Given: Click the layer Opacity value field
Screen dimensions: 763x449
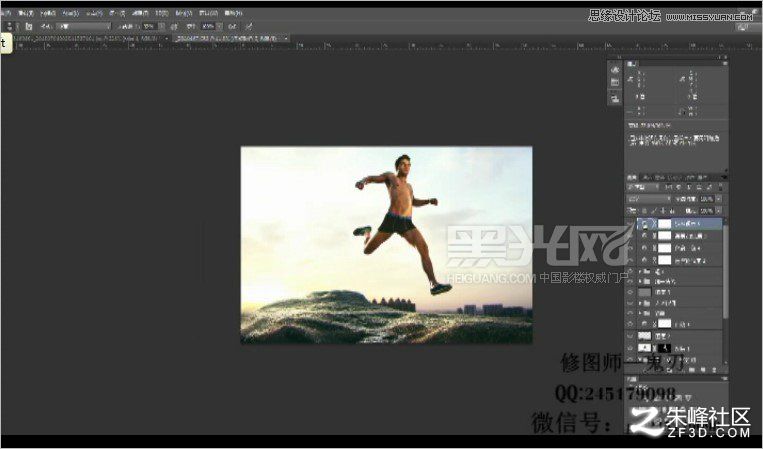Looking at the screenshot, I should [707, 199].
